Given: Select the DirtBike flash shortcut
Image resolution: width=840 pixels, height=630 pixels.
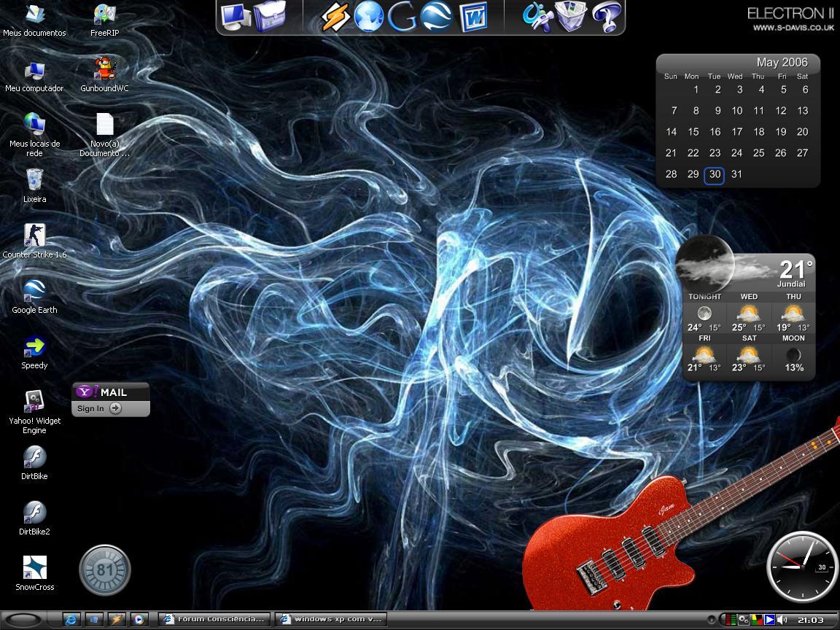Looking at the screenshot, I should [34, 463].
